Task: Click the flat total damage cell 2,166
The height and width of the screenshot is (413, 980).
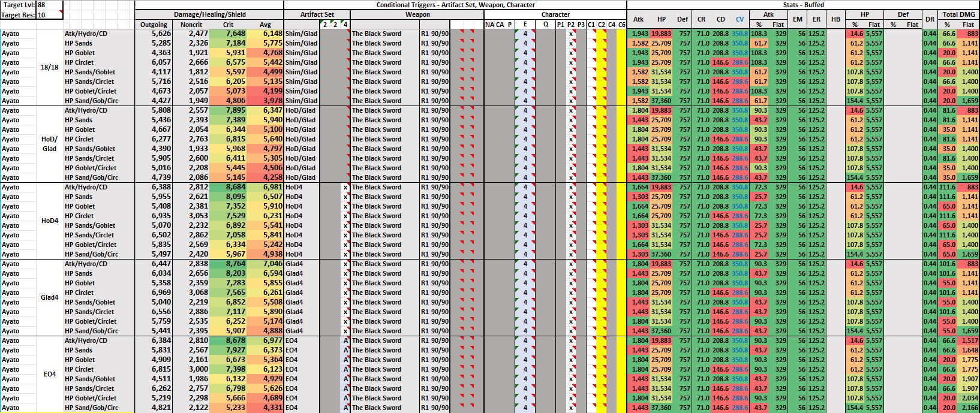Action: coord(969,408)
